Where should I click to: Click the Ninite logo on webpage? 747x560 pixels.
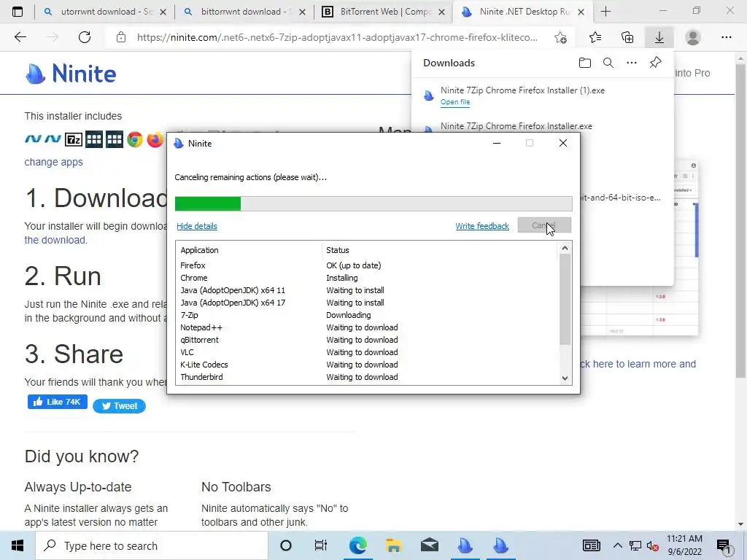[71, 74]
